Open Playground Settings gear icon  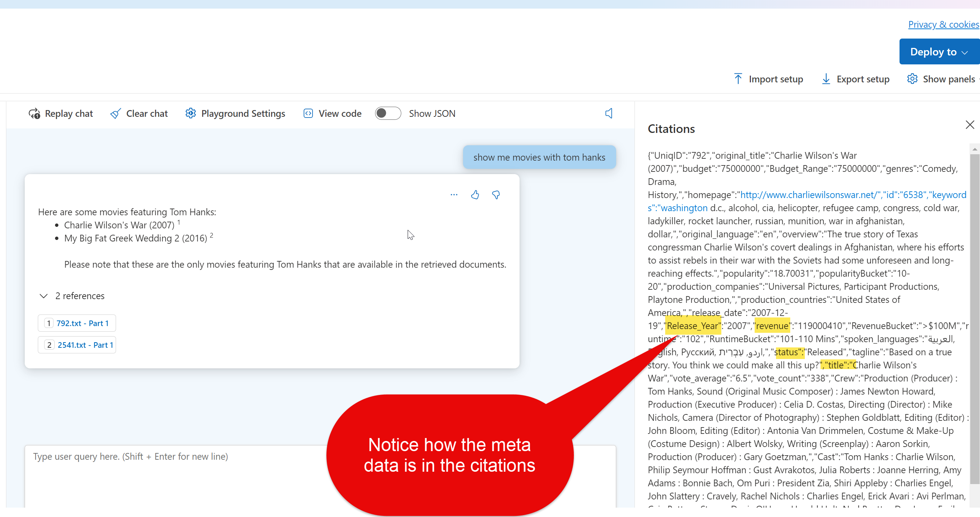click(191, 113)
